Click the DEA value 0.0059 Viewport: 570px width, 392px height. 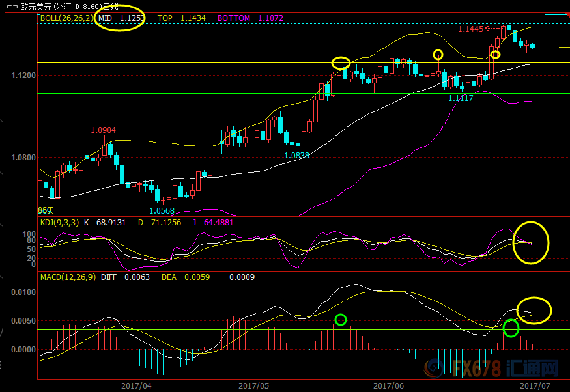[197, 277]
